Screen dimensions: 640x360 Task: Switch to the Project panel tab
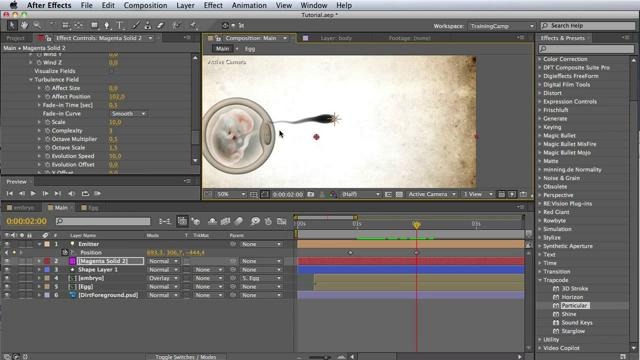[16, 38]
